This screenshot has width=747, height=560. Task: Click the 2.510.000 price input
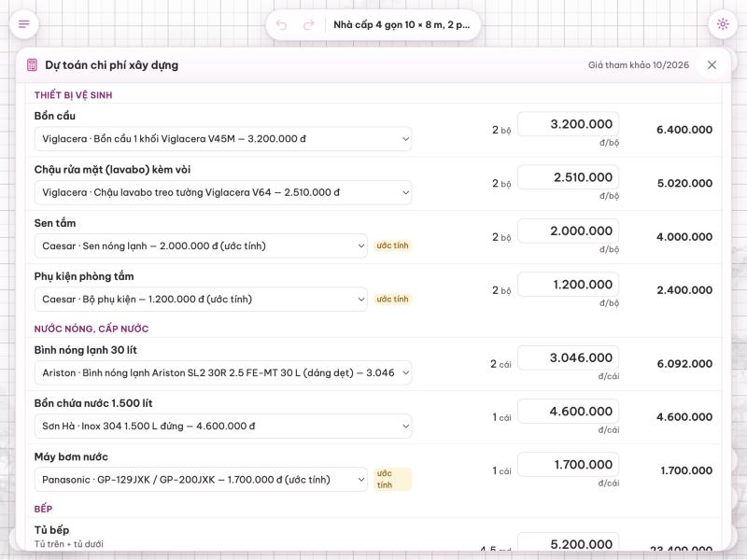[x=569, y=177]
